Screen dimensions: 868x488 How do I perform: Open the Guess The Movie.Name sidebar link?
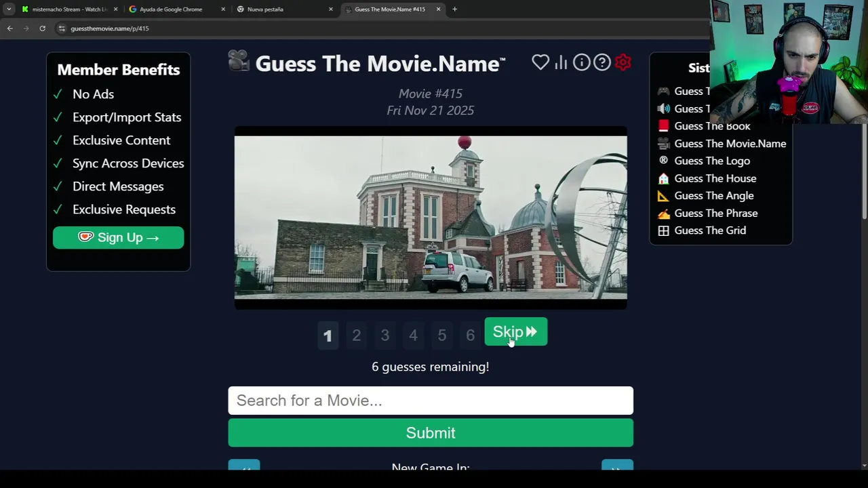pyautogui.click(x=730, y=144)
